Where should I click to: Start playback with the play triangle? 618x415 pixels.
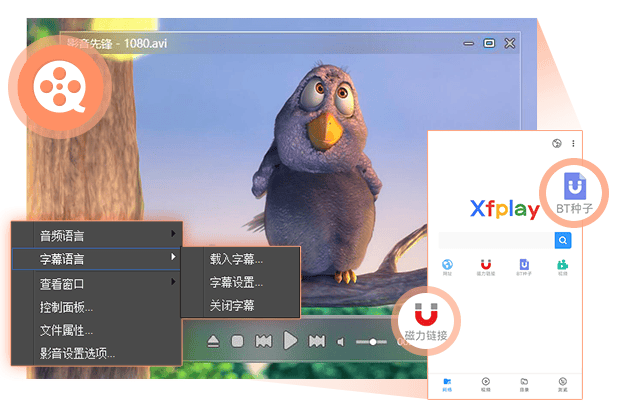290,341
